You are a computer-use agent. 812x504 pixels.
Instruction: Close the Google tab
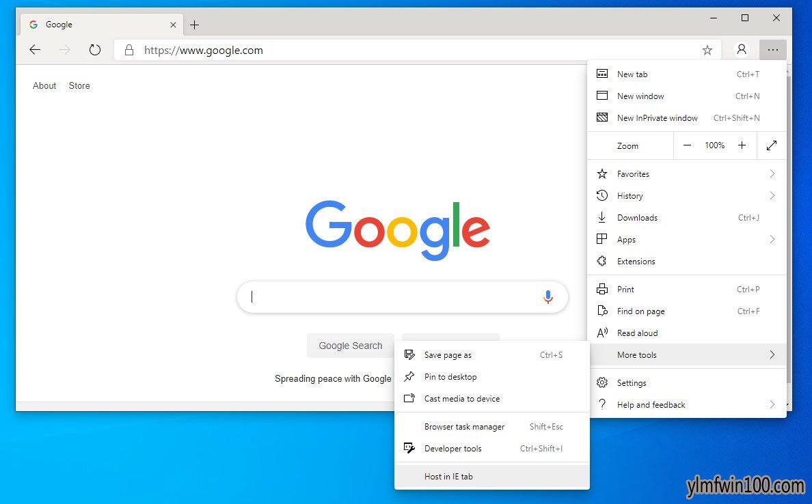coord(173,25)
